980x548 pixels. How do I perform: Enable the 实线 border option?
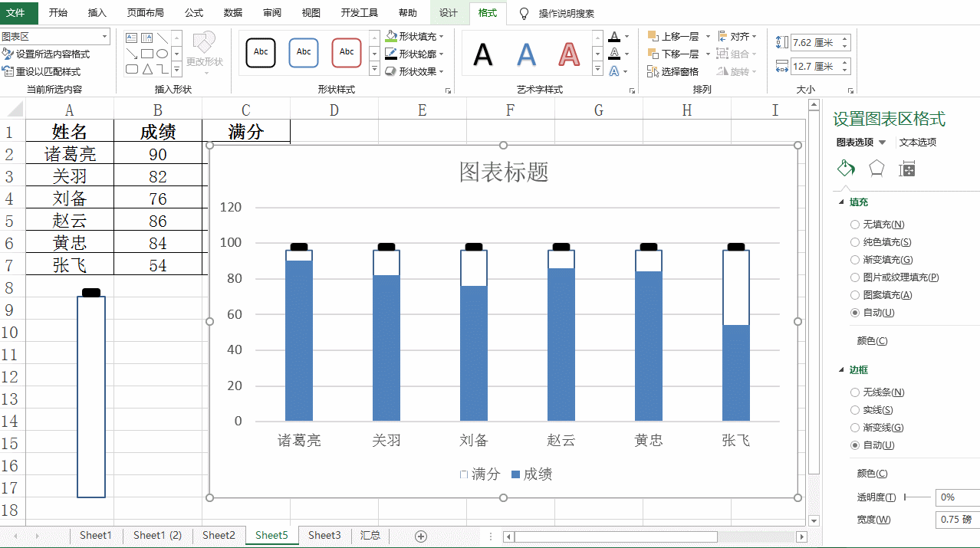click(855, 409)
